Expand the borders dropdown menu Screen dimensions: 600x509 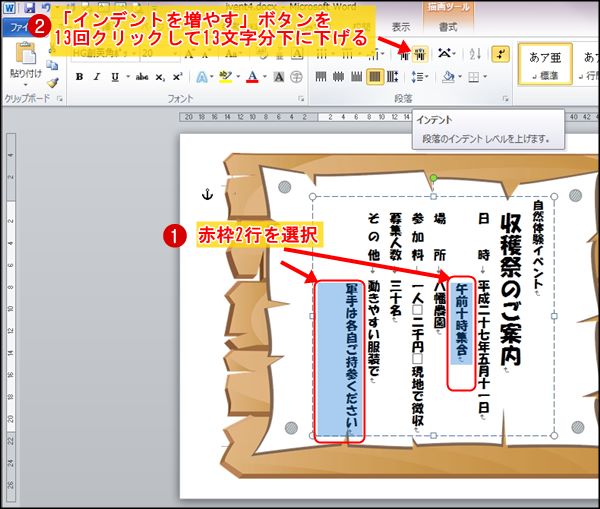(486, 77)
